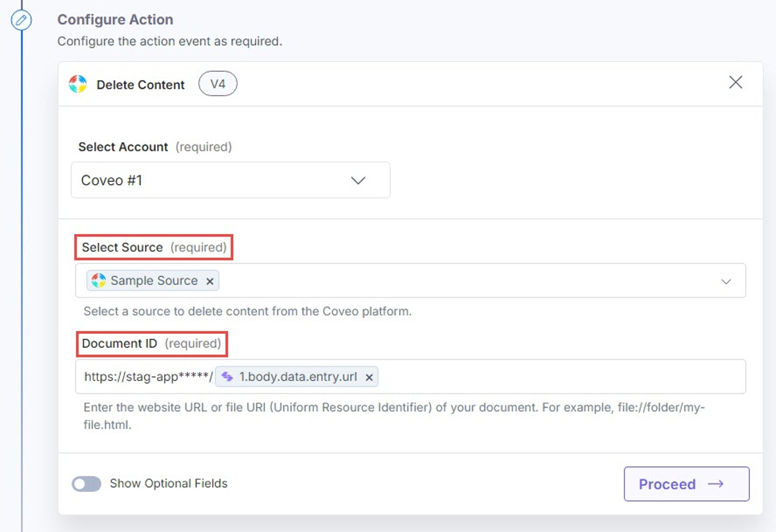Click the 'Delete Content' title text
The height and width of the screenshot is (532, 776).
pos(141,85)
